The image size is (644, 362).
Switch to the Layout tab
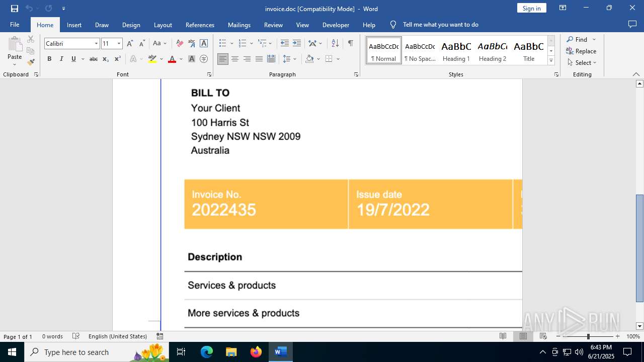[163, 25]
